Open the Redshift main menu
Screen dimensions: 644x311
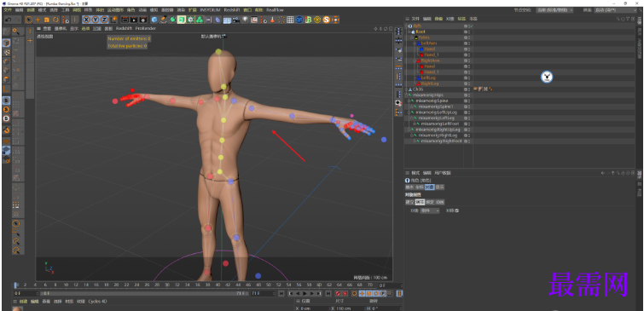coord(233,9)
